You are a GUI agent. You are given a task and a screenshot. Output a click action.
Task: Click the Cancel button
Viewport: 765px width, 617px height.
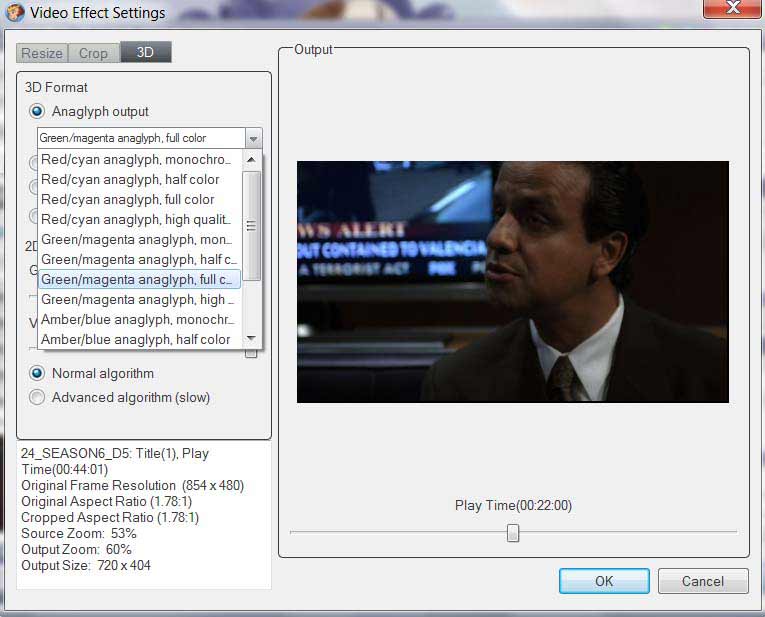(x=703, y=581)
